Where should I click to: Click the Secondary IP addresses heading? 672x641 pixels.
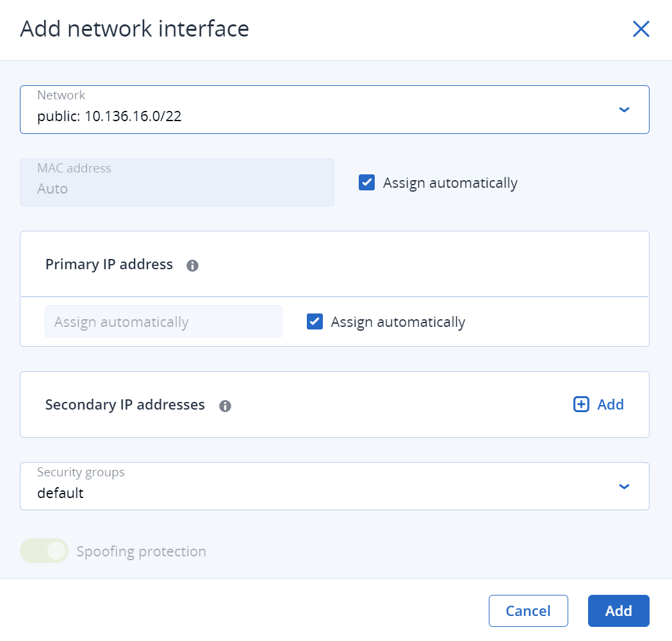[125, 405]
